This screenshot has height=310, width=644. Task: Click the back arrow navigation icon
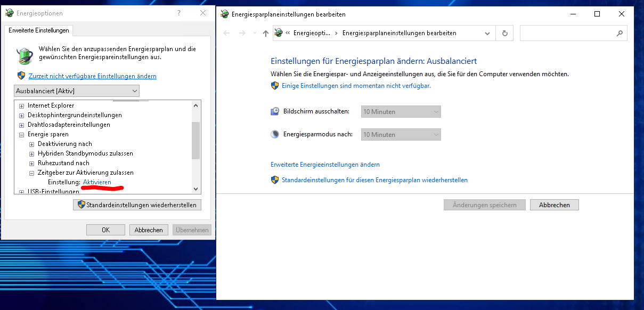pos(226,33)
